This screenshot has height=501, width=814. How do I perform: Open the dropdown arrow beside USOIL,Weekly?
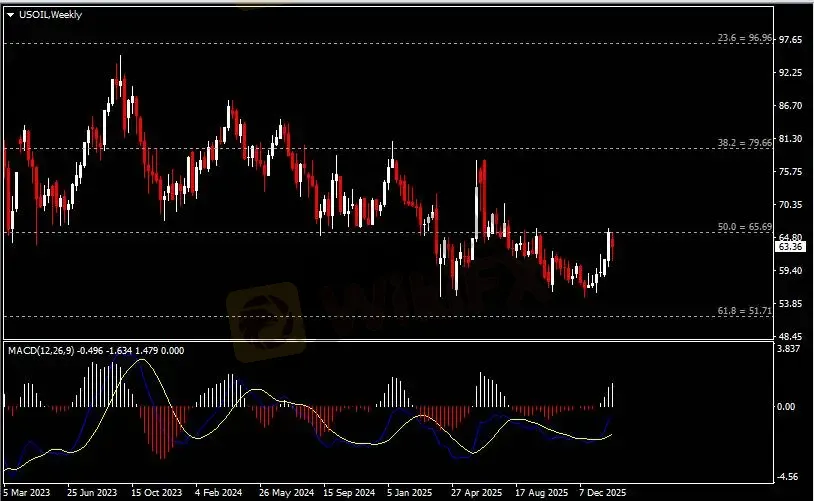(x=10, y=15)
